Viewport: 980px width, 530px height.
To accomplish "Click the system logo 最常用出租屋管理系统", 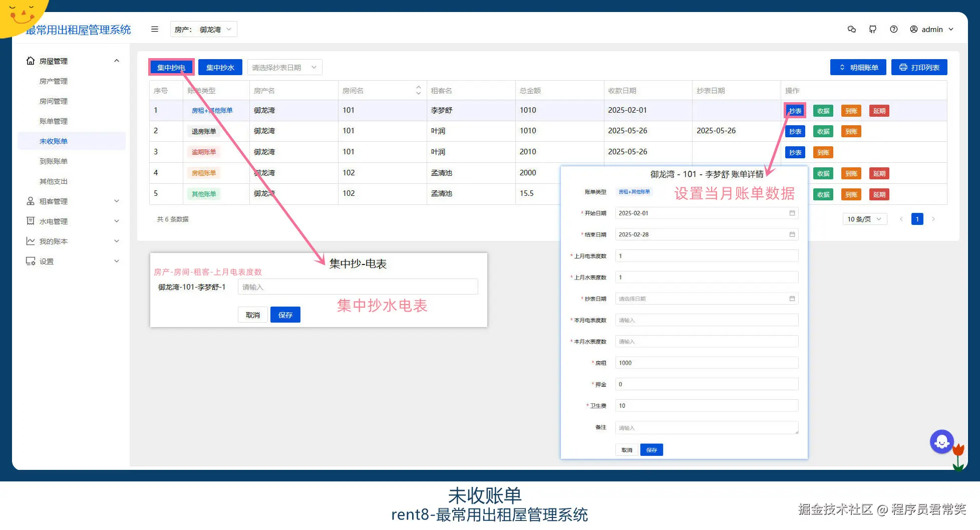I will pos(79,30).
